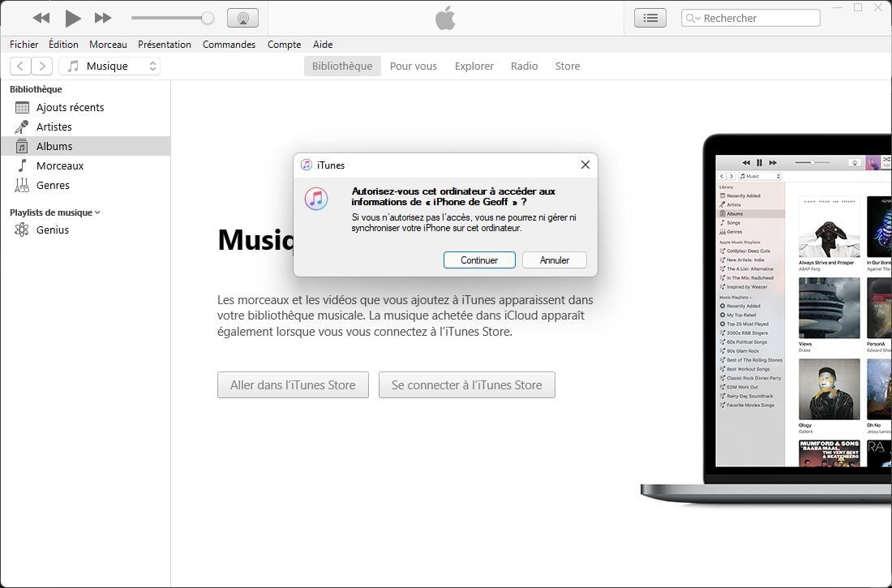Image resolution: width=892 pixels, height=588 pixels.
Task: Select Morceaux in the sidebar
Action: [85, 165]
